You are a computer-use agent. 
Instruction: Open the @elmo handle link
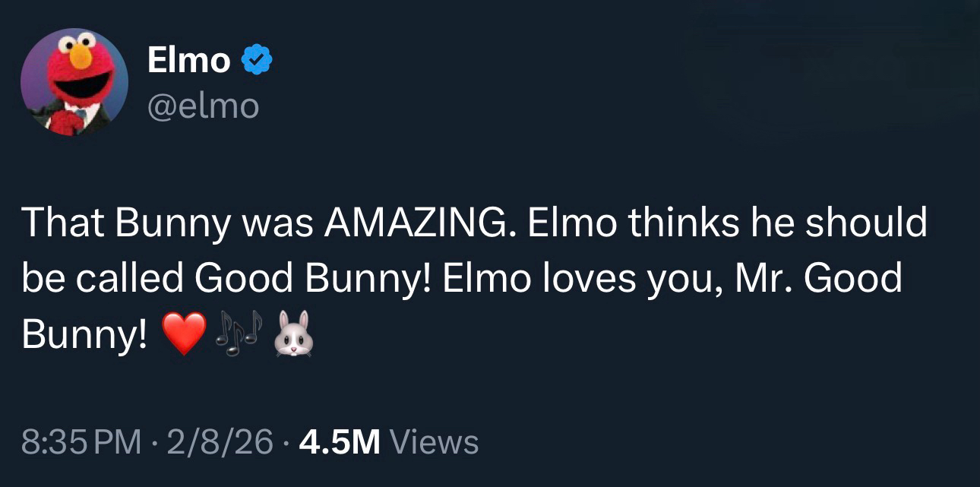[x=203, y=106]
